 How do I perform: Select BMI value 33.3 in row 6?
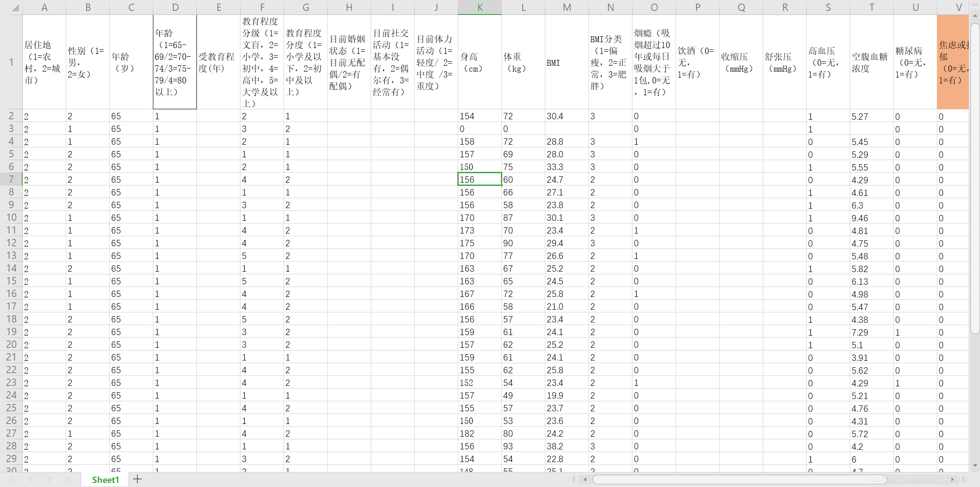[567, 167]
